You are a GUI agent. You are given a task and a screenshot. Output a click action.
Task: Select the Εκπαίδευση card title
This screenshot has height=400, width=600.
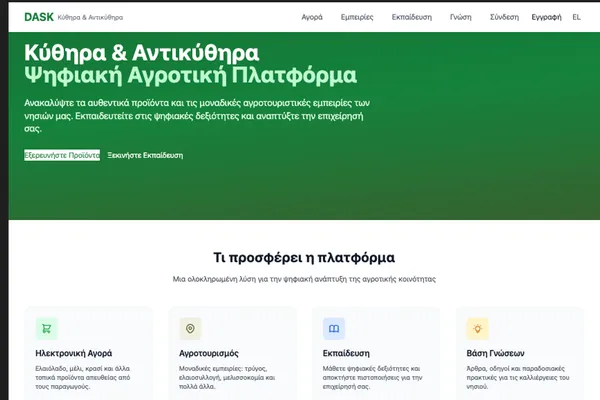click(346, 353)
